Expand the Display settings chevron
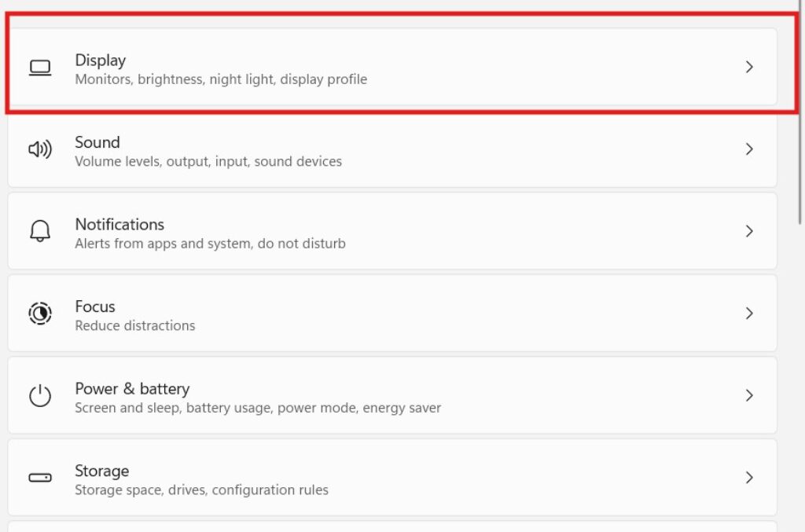This screenshot has width=805, height=532. pos(749,68)
